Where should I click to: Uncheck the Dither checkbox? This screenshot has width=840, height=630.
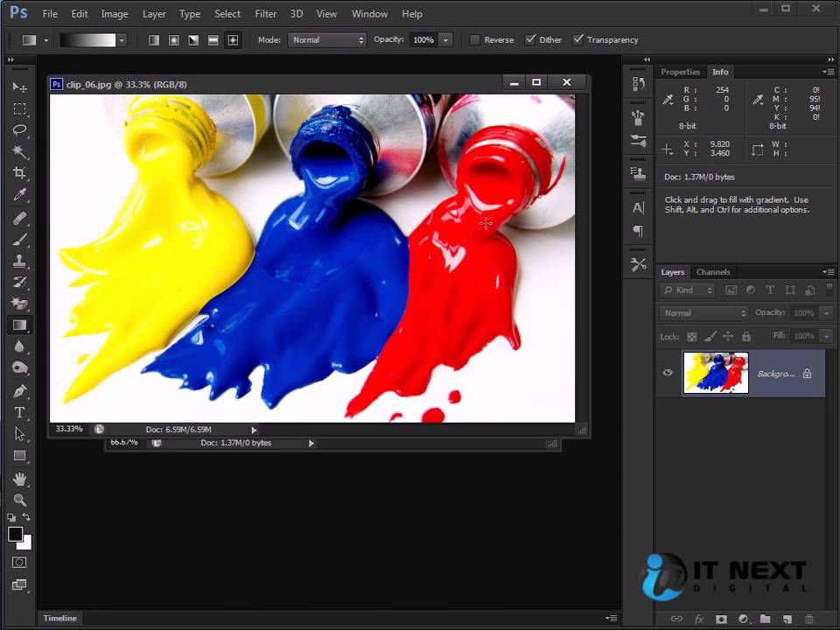(x=530, y=40)
